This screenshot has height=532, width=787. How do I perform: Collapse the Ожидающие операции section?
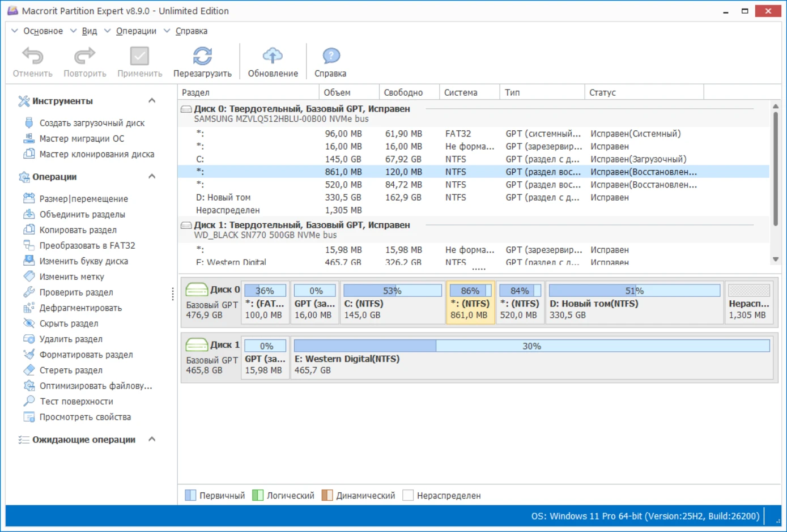point(152,440)
